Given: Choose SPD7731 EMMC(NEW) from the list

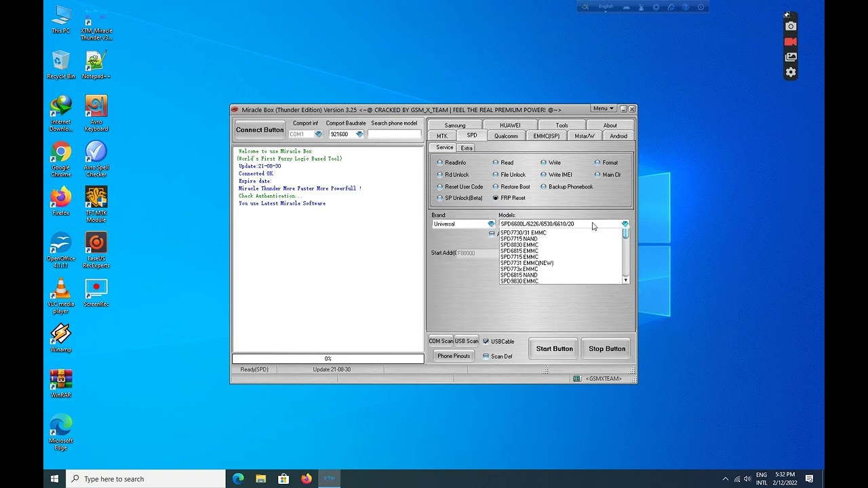Looking at the screenshot, I should pyautogui.click(x=561, y=263).
